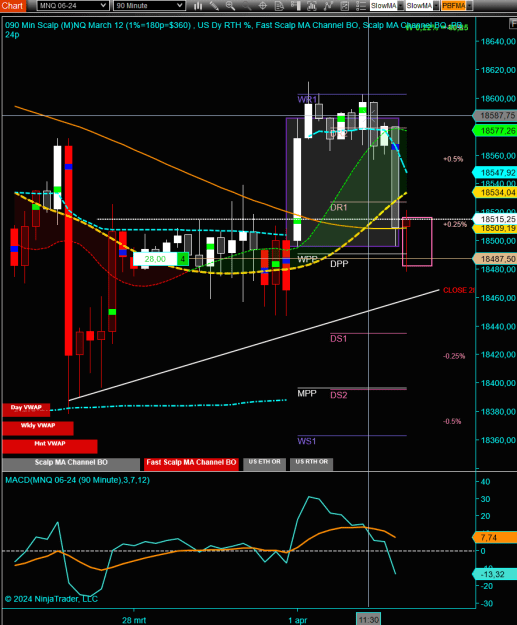The image size is (517, 625).
Task: Click the DPP pivot level label
Action: tap(339, 264)
